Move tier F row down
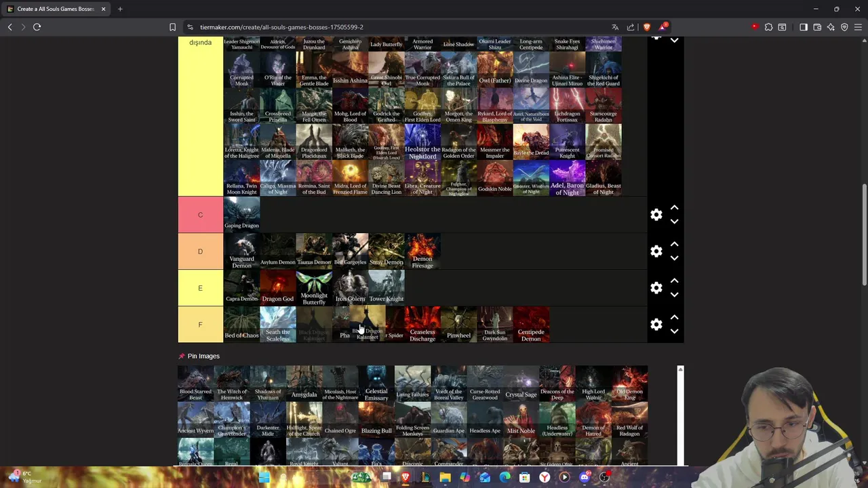This screenshot has height=488, width=868. 674,331
